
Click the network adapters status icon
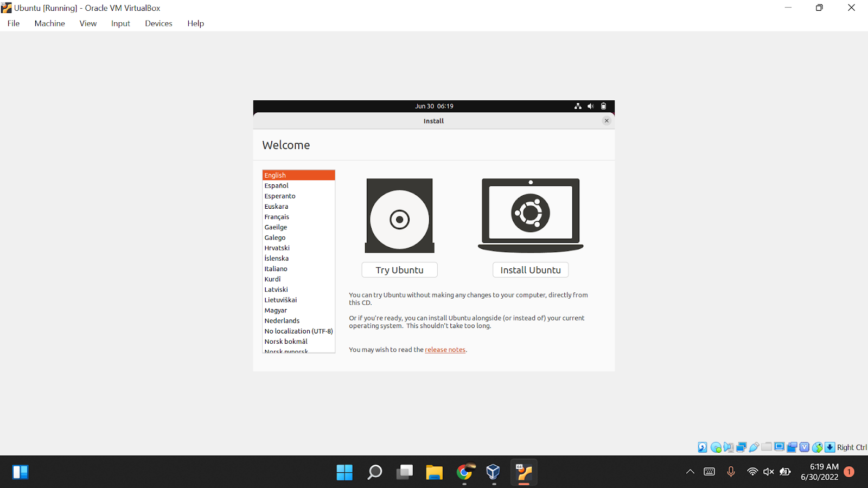[741, 447]
